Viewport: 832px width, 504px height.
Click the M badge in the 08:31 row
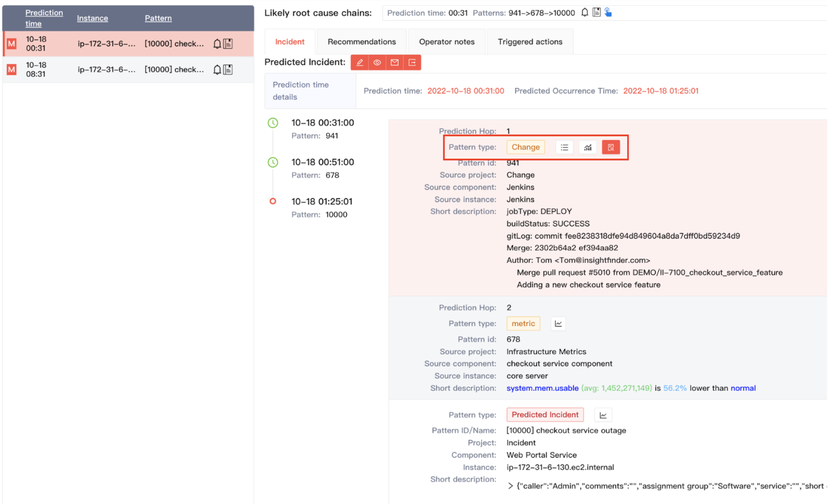tap(12, 69)
